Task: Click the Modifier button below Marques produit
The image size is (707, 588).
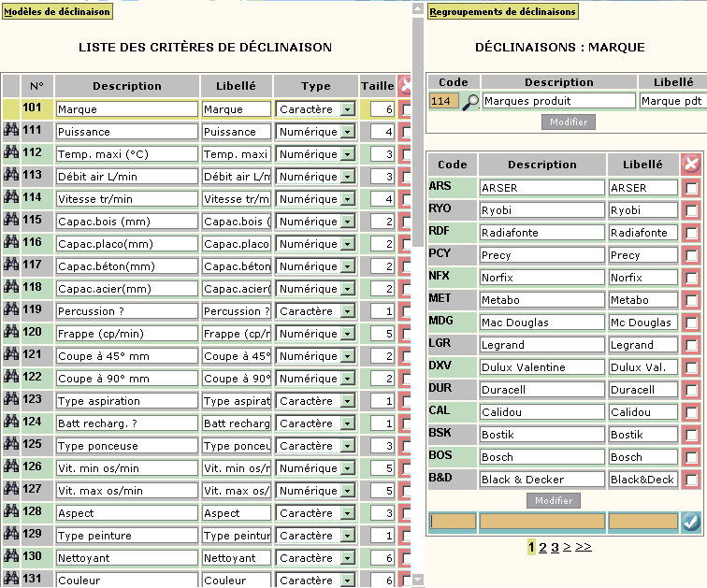Action: click(x=569, y=122)
